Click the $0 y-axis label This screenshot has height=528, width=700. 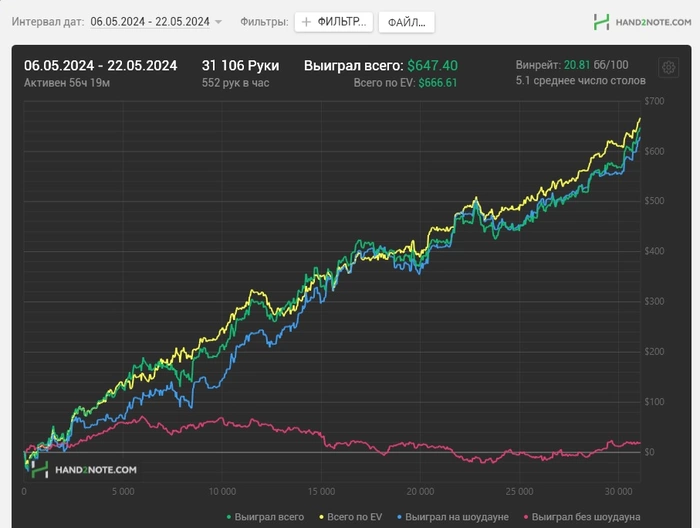650,452
